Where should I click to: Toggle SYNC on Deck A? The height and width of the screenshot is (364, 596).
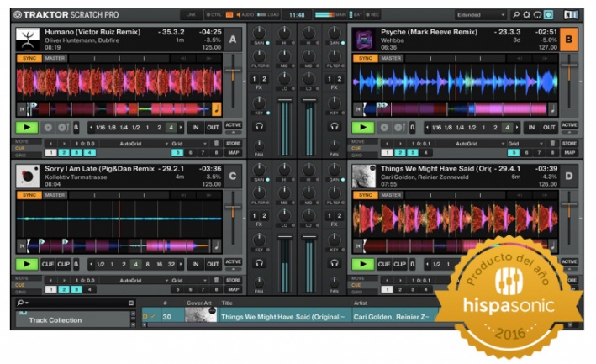[x=29, y=58]
